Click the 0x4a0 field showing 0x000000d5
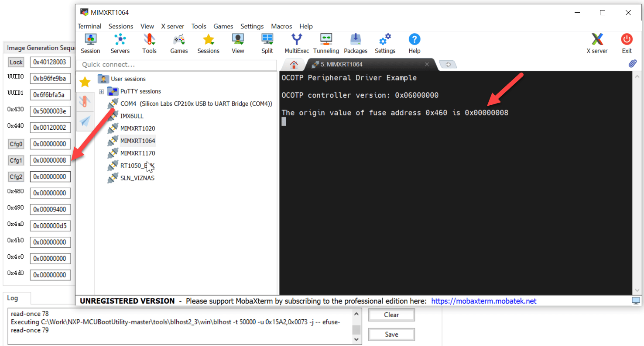 (x=50, y=226)
